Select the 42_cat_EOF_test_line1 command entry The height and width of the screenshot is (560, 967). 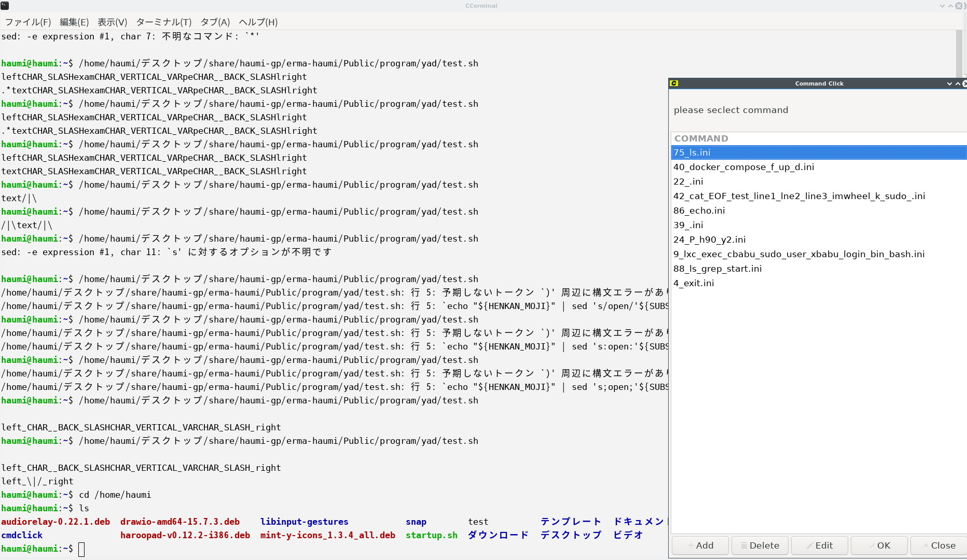[819, 196]
